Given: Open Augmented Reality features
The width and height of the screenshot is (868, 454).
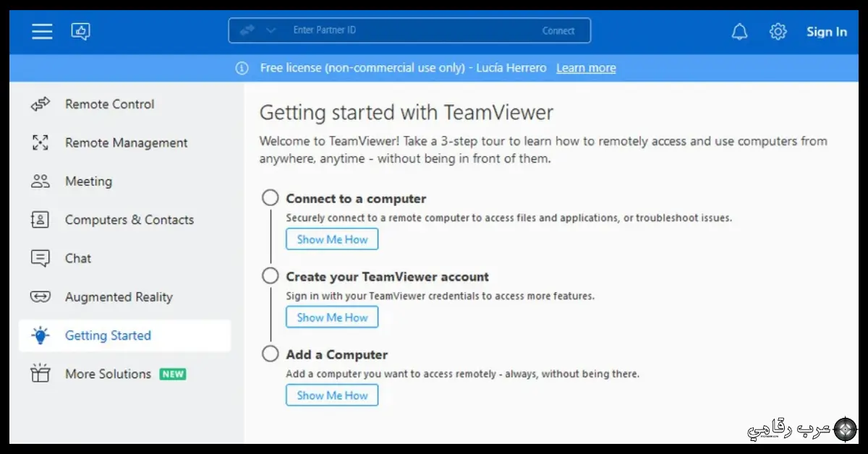Looking at the screenshot, I should point(119,296).
